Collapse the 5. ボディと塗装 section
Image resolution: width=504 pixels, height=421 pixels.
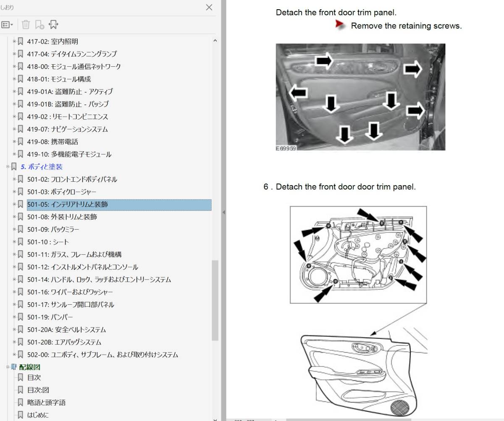8,167
